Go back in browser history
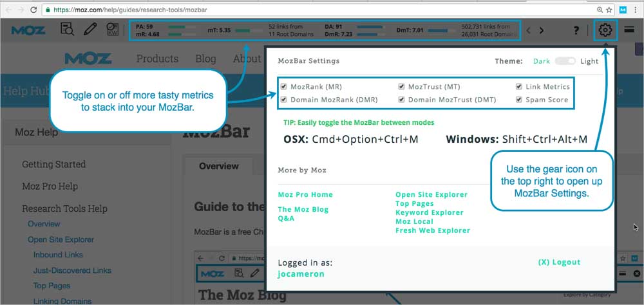 [x=8, y=10]
